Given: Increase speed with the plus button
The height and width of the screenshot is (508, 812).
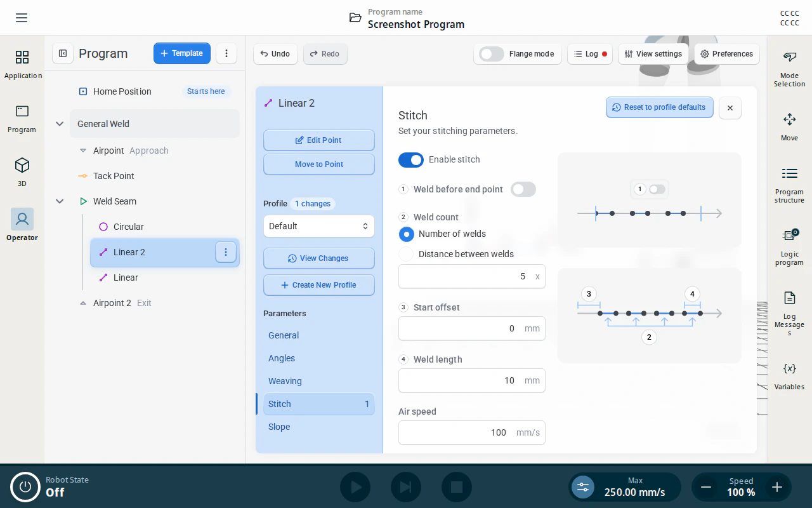Looking at the screenshot, I should click(x=777, y=487).
